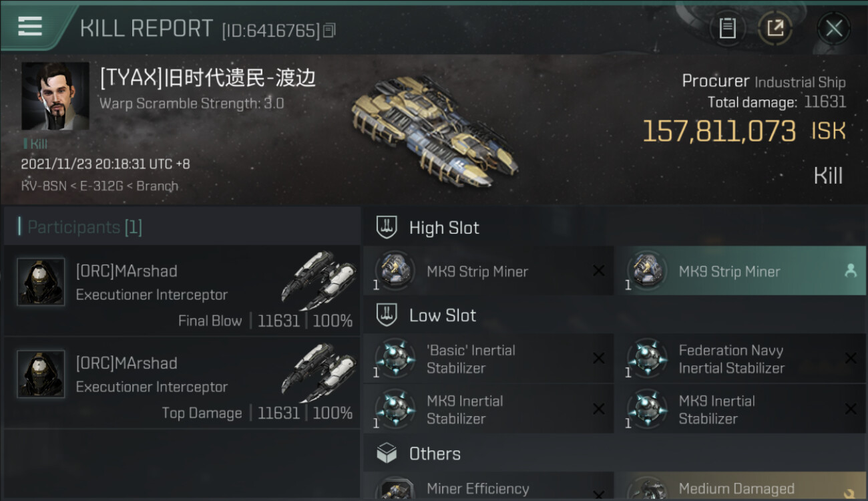View the victim character portrait

coord(55,96)
